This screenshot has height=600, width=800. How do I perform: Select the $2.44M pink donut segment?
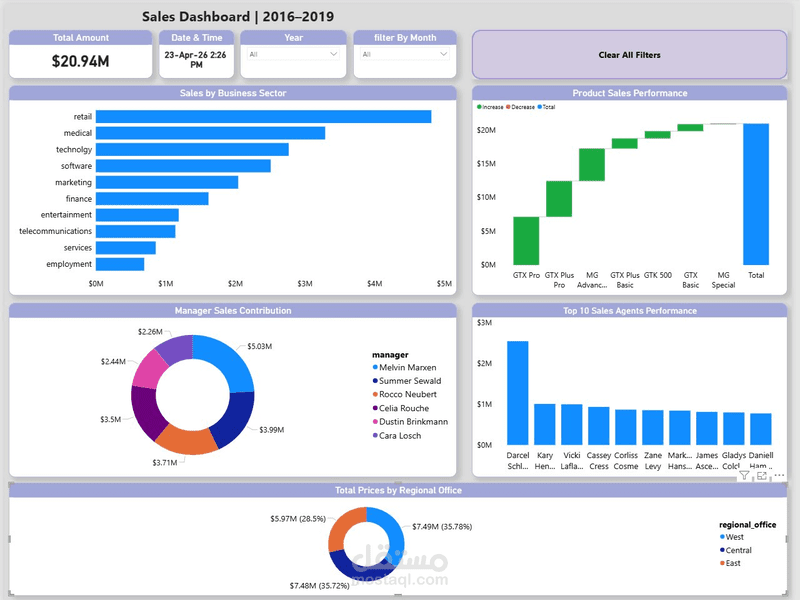(148, 369)
